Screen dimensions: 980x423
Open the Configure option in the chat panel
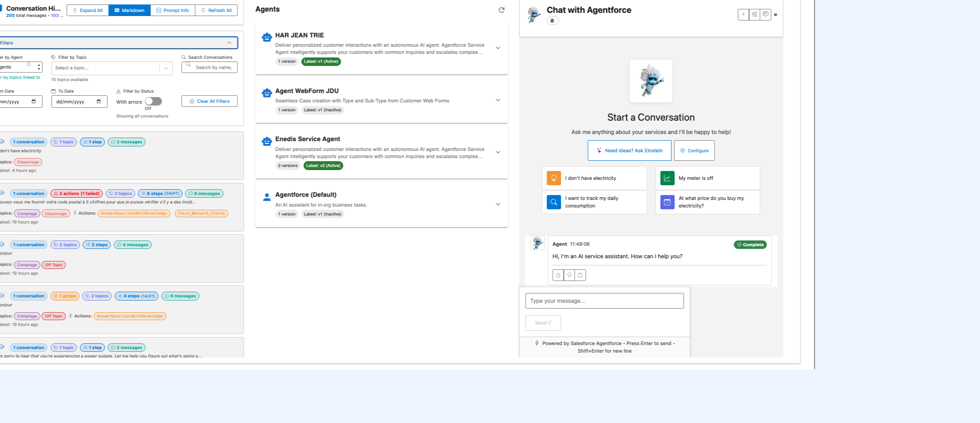click(x=694, y=150)
